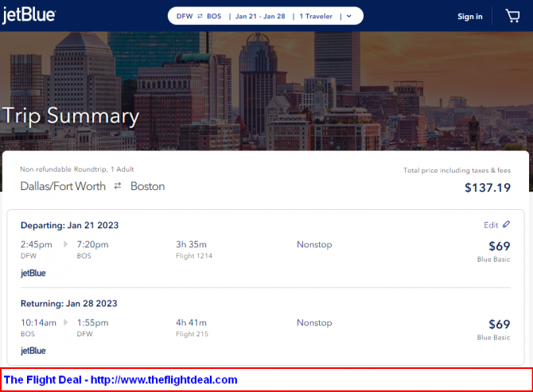Click the returning flight $69 fare
Screen dimensions: 533x392
[500, 324]
